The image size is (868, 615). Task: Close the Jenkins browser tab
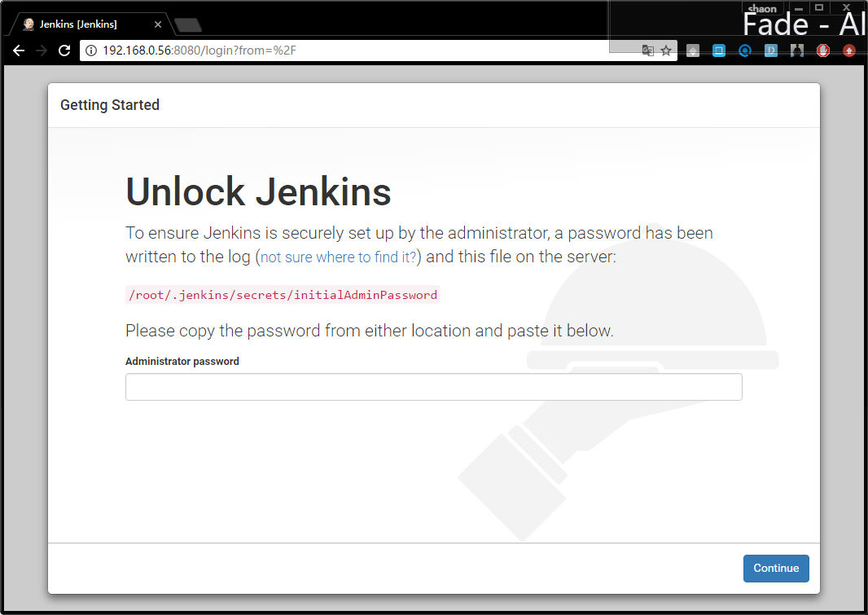158,24
